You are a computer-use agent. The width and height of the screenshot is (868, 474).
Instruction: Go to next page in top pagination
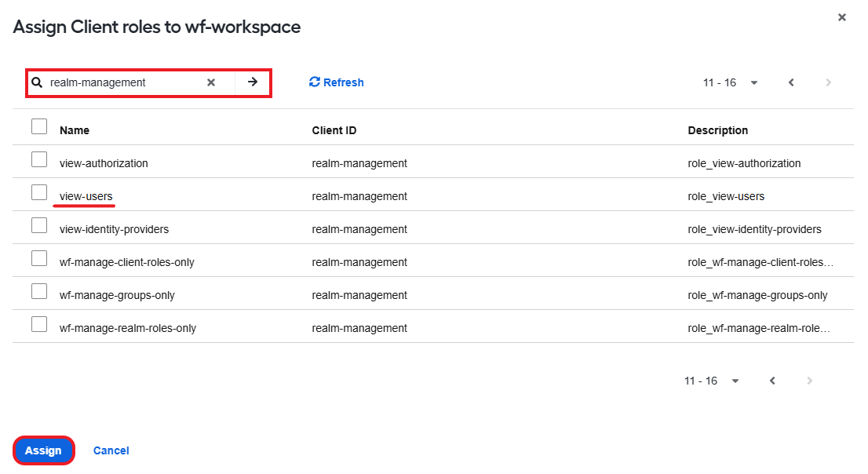[x=828, y=82]
